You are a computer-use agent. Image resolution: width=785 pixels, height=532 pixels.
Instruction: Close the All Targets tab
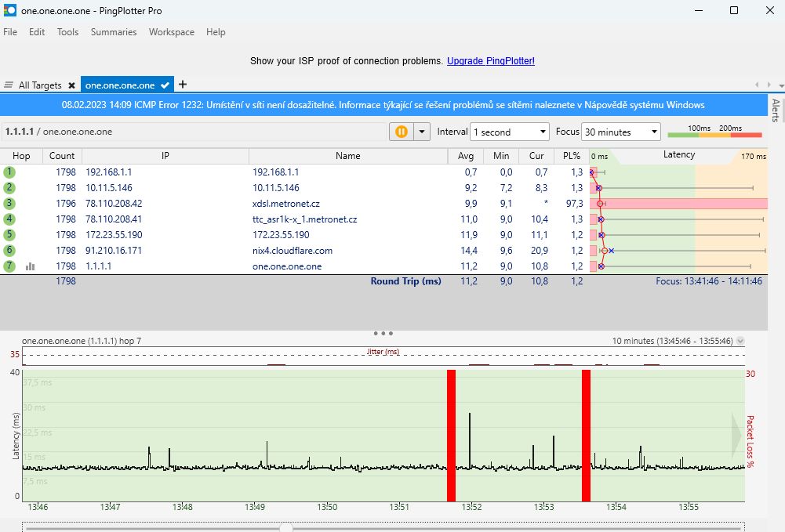(x=71, y=85)
